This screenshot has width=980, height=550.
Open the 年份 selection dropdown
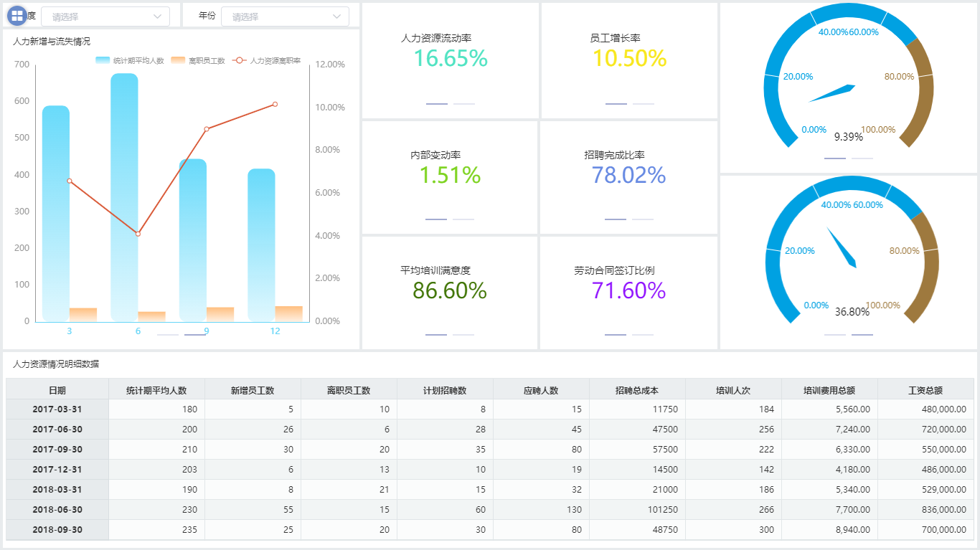(285, 16)
